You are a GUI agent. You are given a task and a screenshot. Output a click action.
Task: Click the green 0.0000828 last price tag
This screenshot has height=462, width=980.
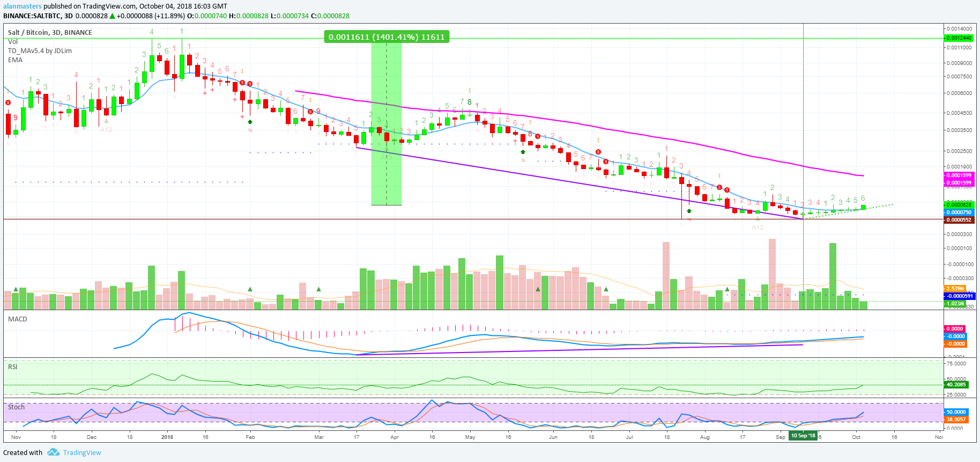coord(959,204)
